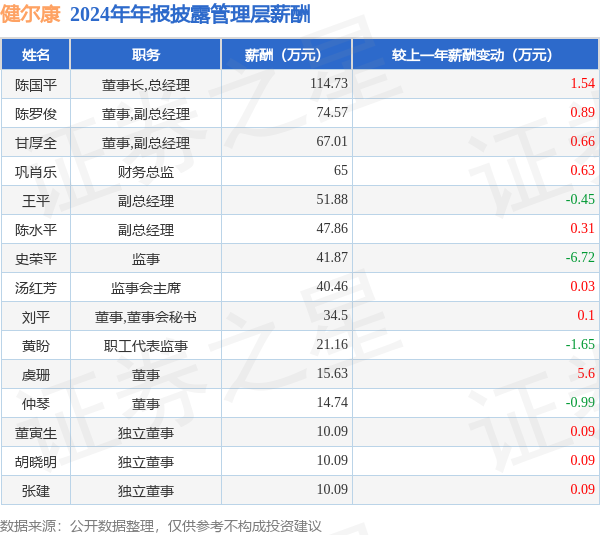
Task: Click the salary value 114.73
Action: (x=329, y=83)
